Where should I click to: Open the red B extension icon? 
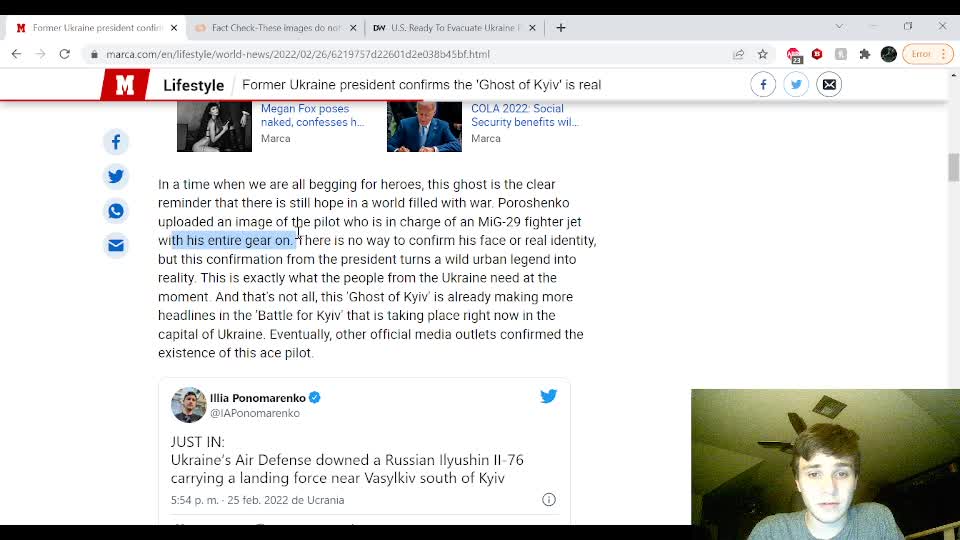817,54
